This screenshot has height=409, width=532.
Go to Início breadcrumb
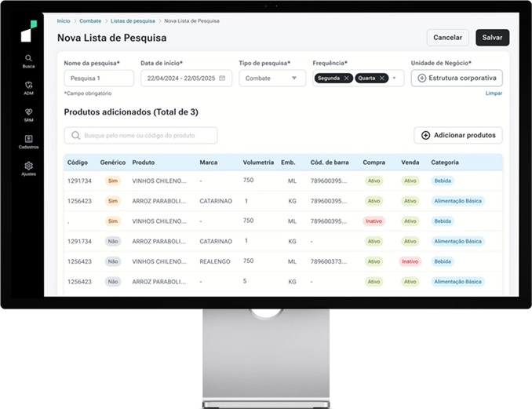coord(64,21)
